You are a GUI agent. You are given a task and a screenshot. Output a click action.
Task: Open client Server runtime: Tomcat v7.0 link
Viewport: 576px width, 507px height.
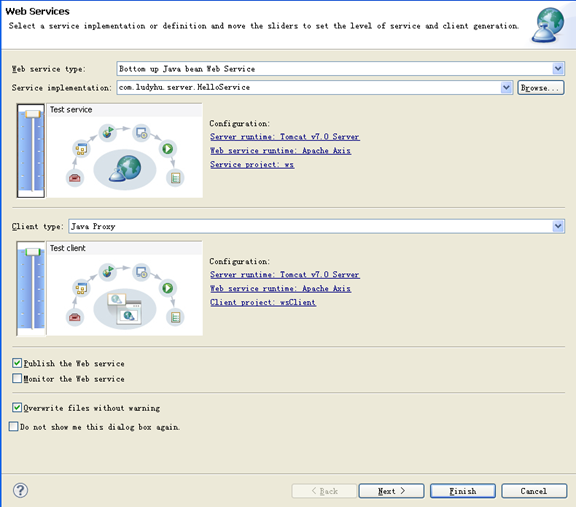click(285, 274)
